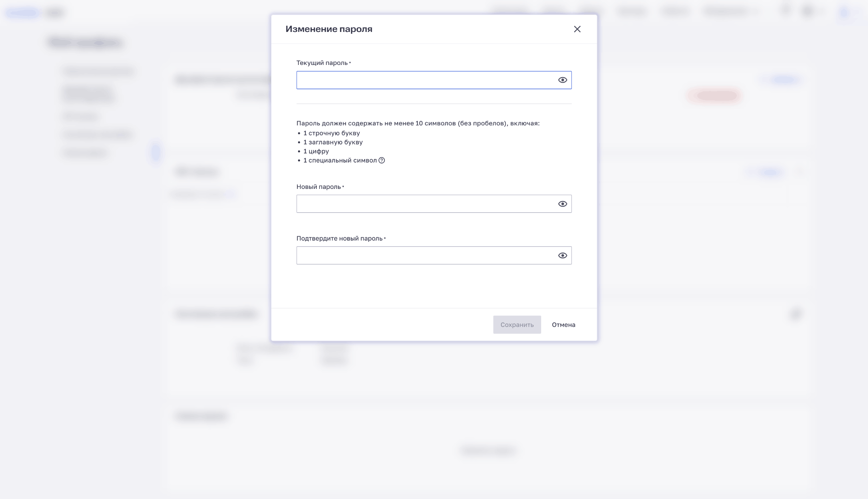Open the special symbol help tooltip icon
This screenshot has height=499, width=868.
click(382, 160)
